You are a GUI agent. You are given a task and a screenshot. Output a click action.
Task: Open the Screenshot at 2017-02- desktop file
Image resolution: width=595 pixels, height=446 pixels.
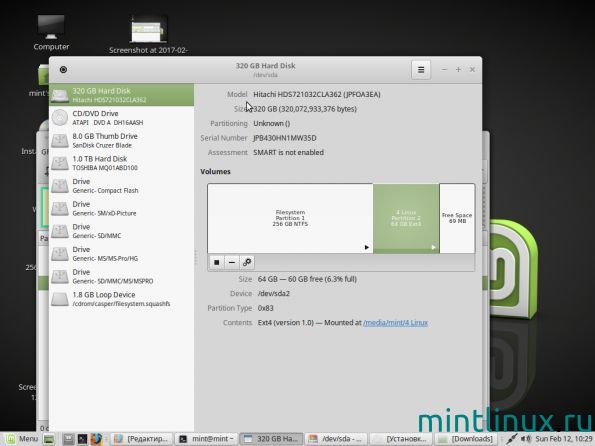148,35
